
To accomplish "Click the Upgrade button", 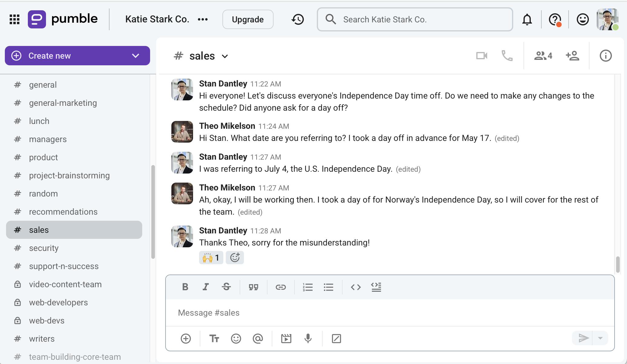I will (248, 19).
